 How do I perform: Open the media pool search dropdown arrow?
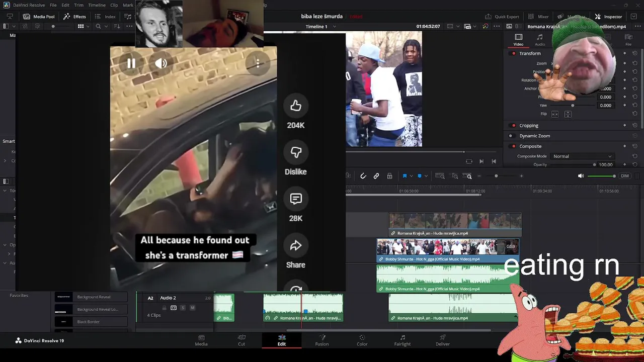click(x=105, y=26)
